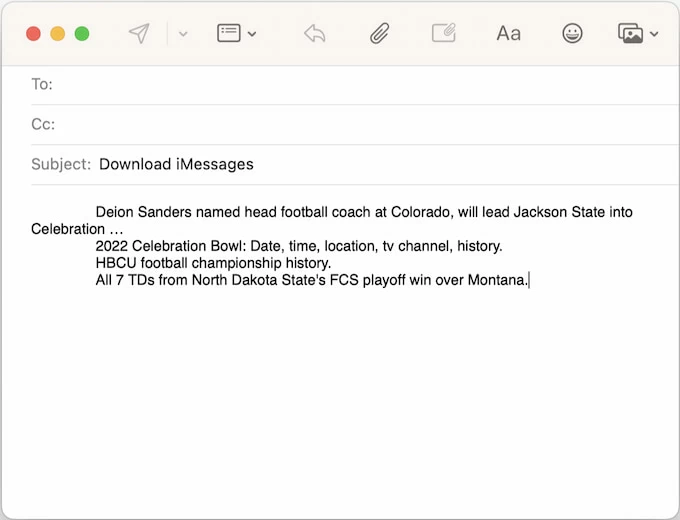Open the emoji picker smiley icon
The image size is (680, 520).
point(572,33)
